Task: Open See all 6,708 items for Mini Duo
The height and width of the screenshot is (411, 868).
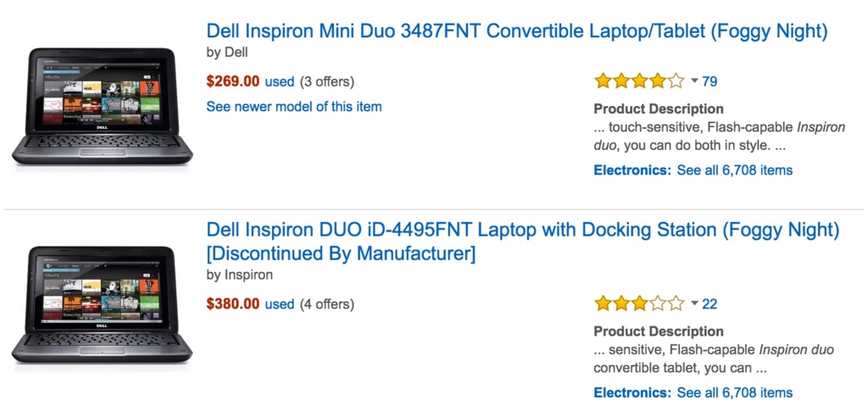Action: click(x=734, y=170)
